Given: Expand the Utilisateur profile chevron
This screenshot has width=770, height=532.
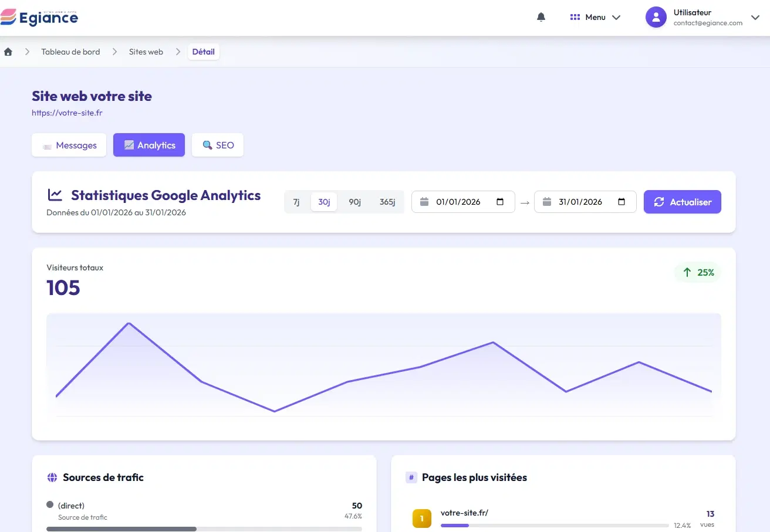Looking at the screenshot, I should pos(756,18).
